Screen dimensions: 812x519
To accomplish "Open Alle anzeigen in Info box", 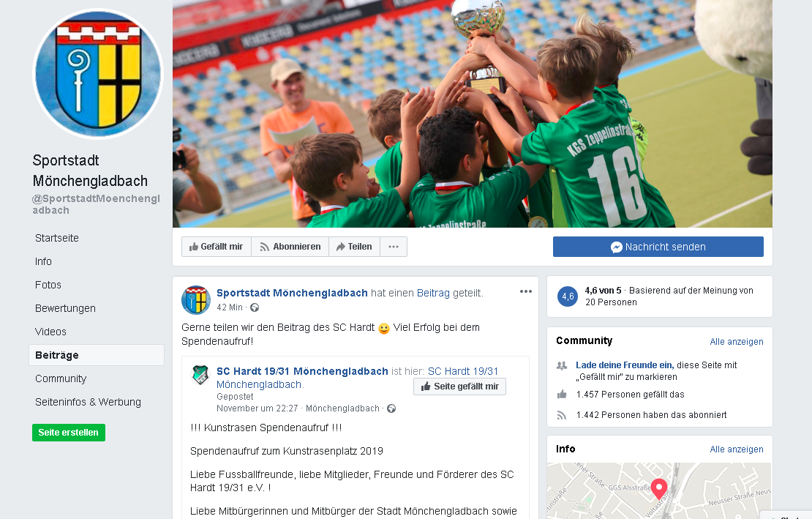I will coord(737,449).
